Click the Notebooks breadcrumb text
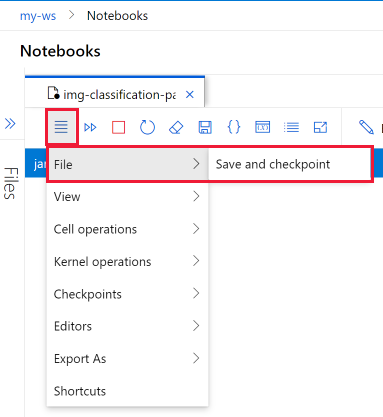This screenshot has height=417, width=383. tap(117, 16)
